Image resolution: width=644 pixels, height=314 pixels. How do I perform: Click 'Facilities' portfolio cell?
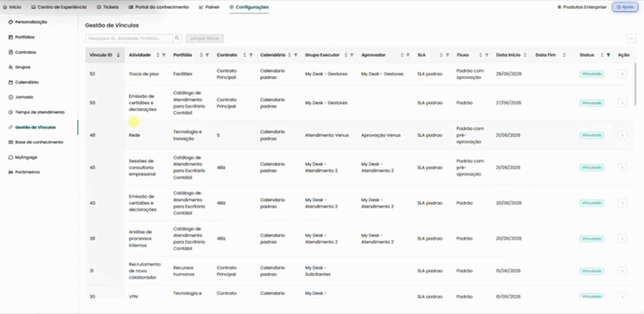[x=183, y=74]
